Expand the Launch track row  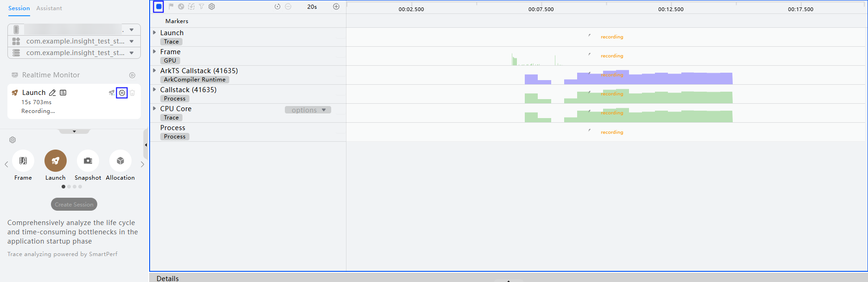155,32
